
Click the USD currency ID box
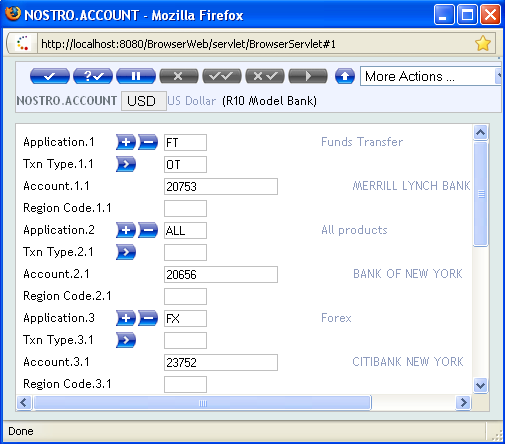click(x=144, y=101)
